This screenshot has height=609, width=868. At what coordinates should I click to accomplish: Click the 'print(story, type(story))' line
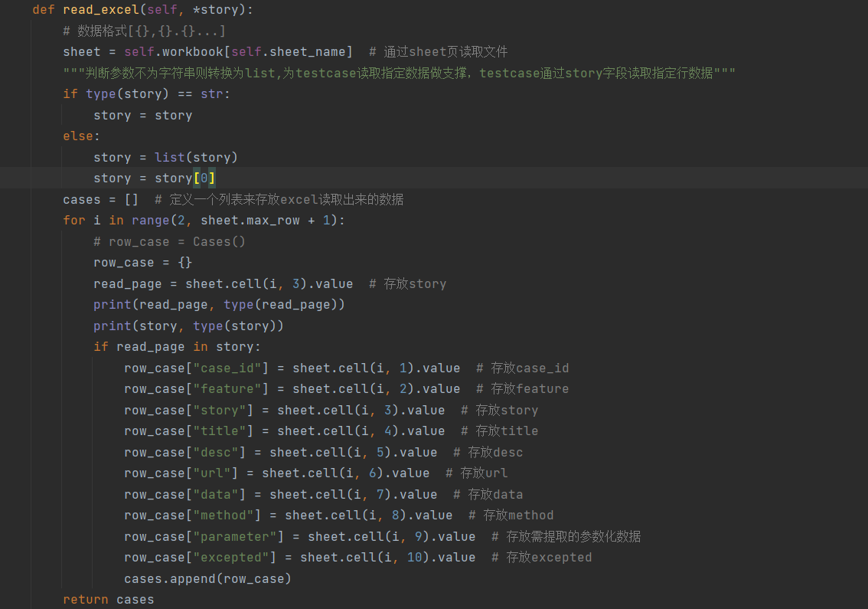pos(189,326)
